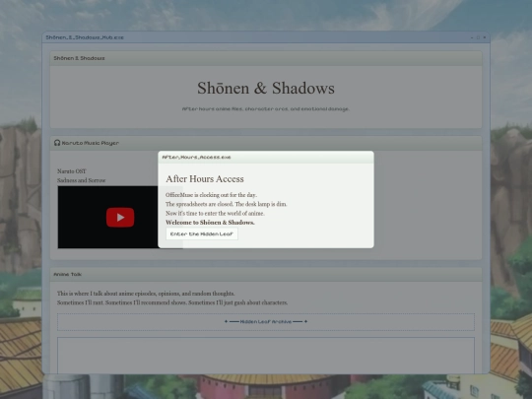Maximize the Shōnen & Shadows Hub window

tap(478, 37)
